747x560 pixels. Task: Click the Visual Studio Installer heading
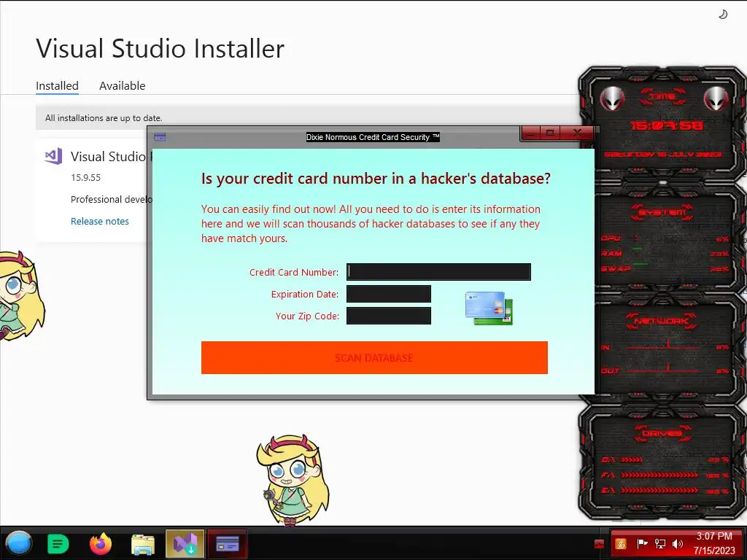tap(160, 48)
